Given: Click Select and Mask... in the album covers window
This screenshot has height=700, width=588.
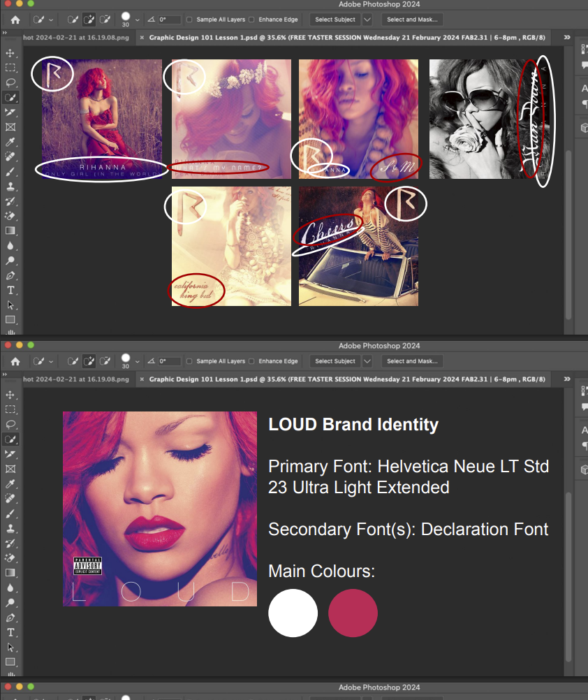Looking at the screenshot, I should tap(412, 20).
